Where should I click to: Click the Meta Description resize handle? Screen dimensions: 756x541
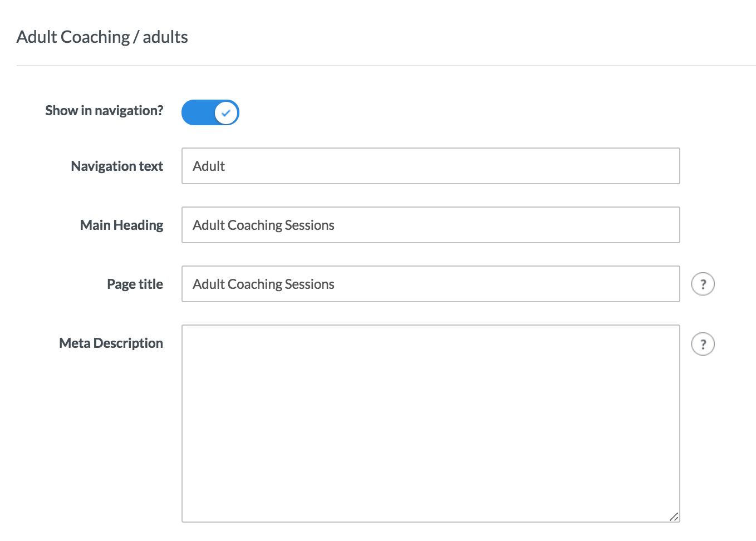tap(674, 517)
